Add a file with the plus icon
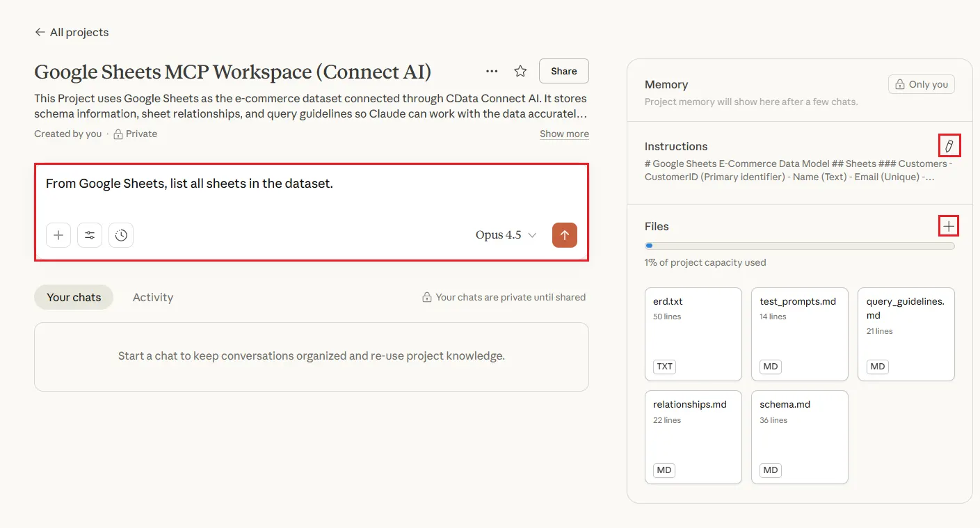Screen dimensions: 980x528 click(949, 226)
